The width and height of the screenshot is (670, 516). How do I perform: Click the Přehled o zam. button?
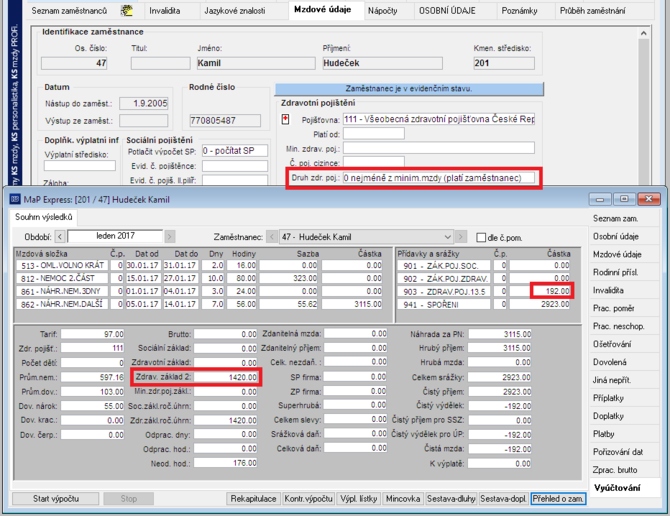tap(558, 498)
